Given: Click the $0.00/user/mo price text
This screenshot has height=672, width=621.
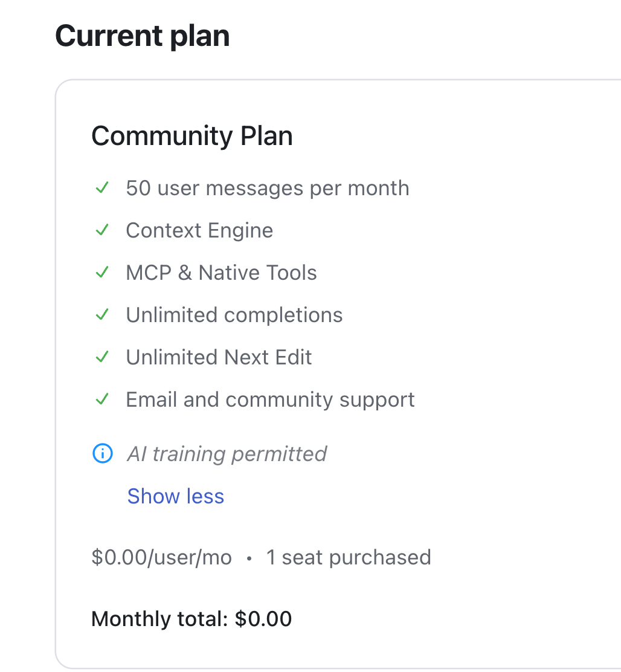Looking at the screenshot, I should pos(161,558).
